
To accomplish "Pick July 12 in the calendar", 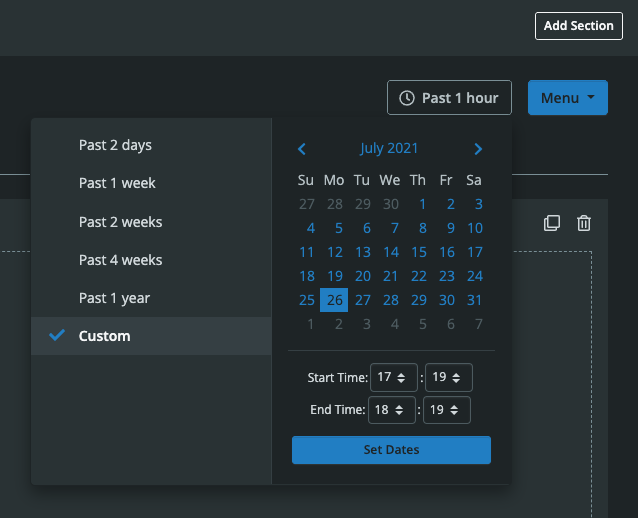I will coord(335,252).
